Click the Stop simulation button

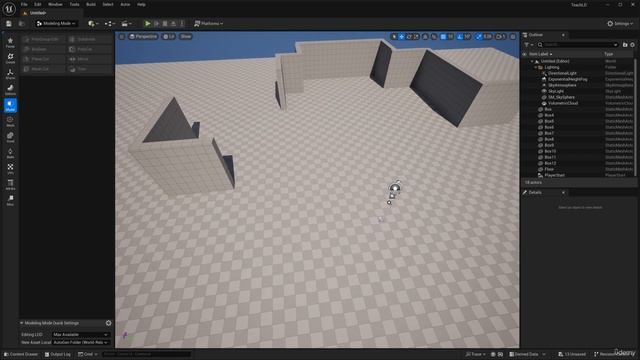tap(165, 24)
